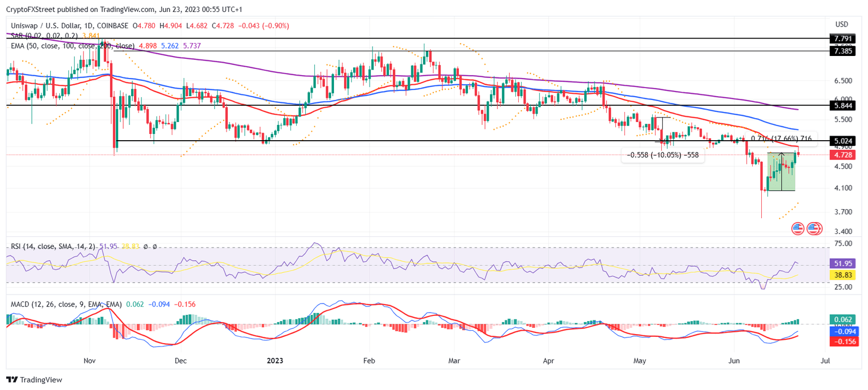Click the US flag economic event icon
The width and height of the screenshot is (868, 390).
click(x=798, y=228)
